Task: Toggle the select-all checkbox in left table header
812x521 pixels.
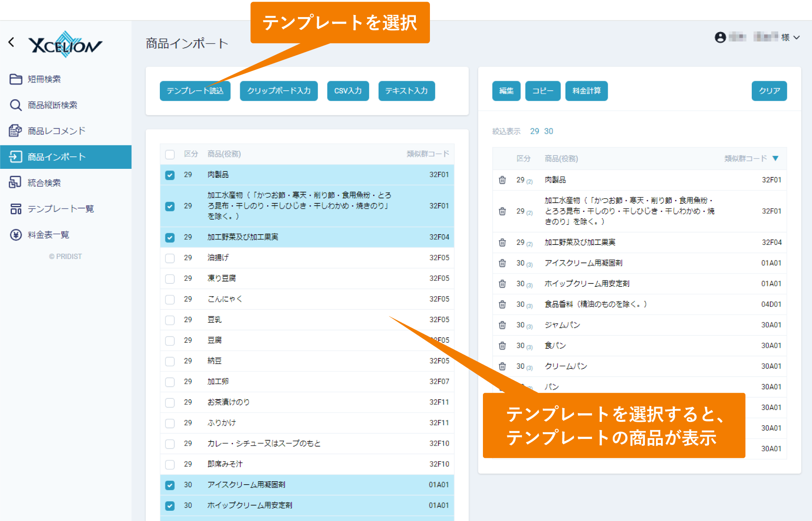Action: pos(170,154)
